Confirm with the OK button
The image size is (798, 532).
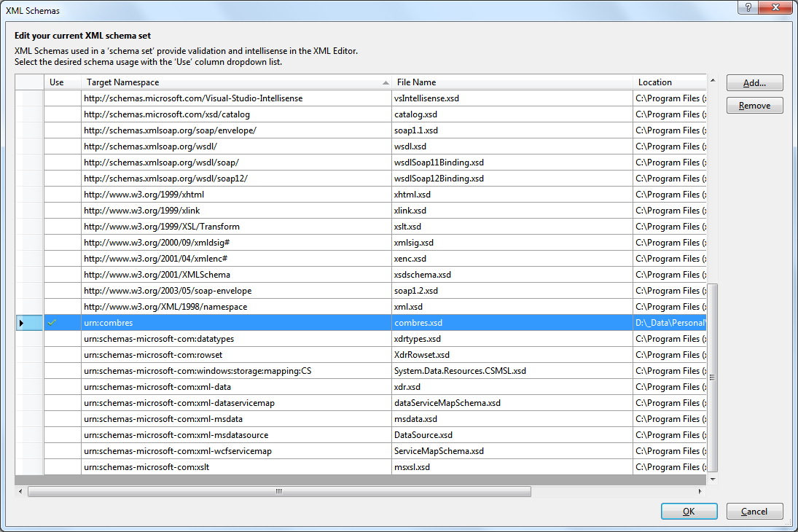click(689, 511)
